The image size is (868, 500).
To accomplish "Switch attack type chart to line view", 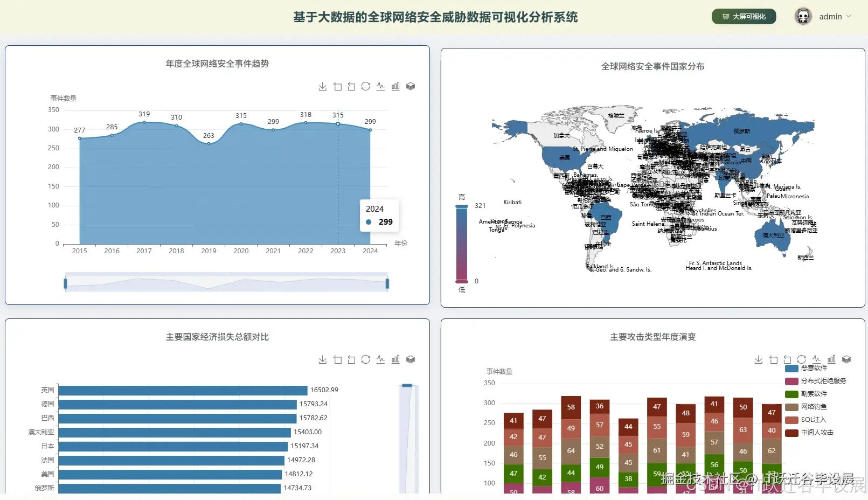I will coord(817,359).
